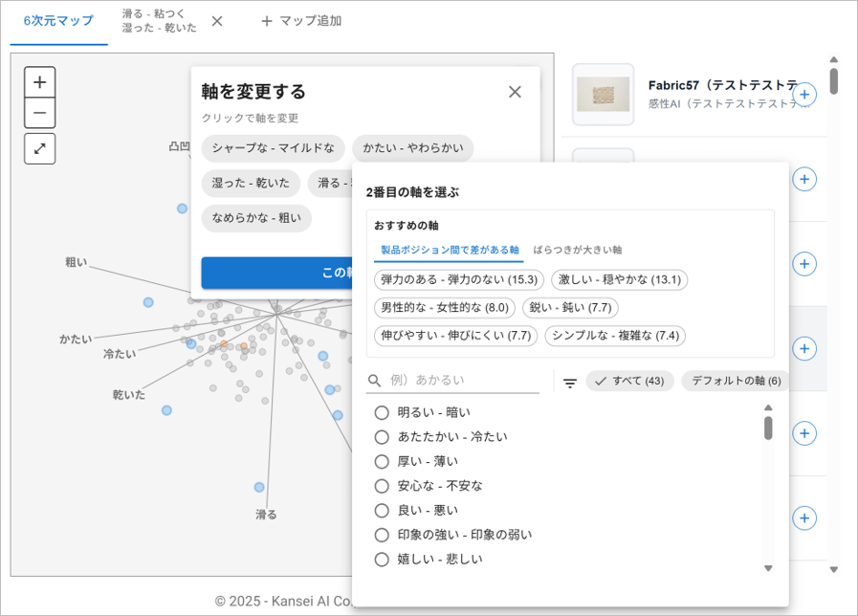The height and width of the screenshot is (616, 858).
Task: Select the あたたかい - 冷たい radio option
Action: pyautogui.click(x=382, y=437)
